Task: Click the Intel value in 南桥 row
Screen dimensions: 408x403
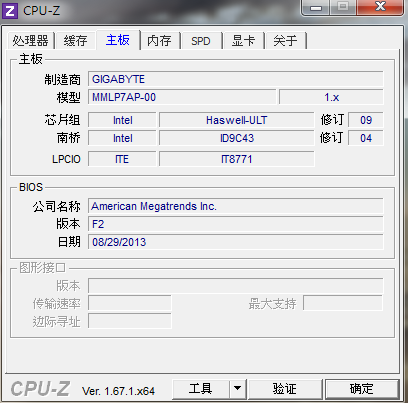Action: (x=122, y=138)
